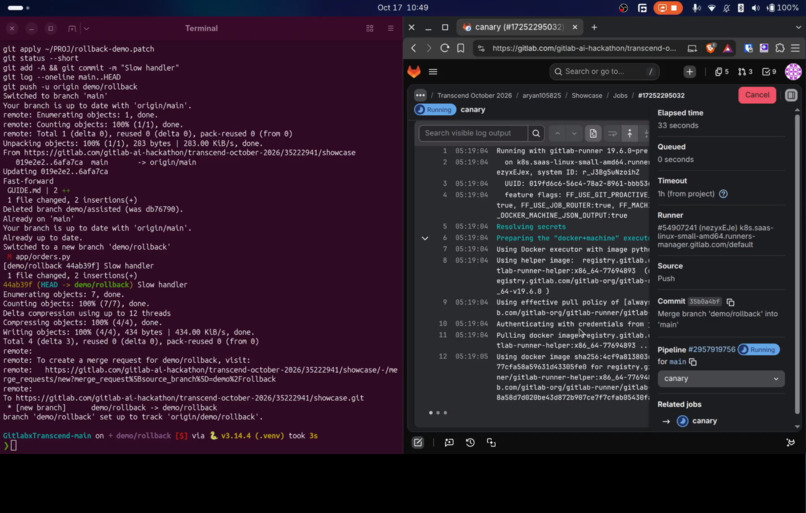Open the canary job selector dropdown
This screenshot has height=513, width=806.
pos(721,379)
